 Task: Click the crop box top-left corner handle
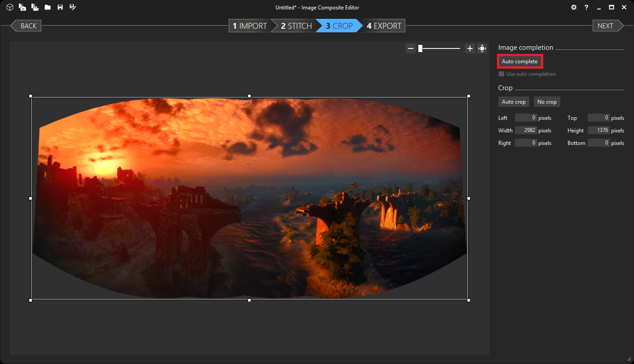pyautogui.click(x=31, y=96)
